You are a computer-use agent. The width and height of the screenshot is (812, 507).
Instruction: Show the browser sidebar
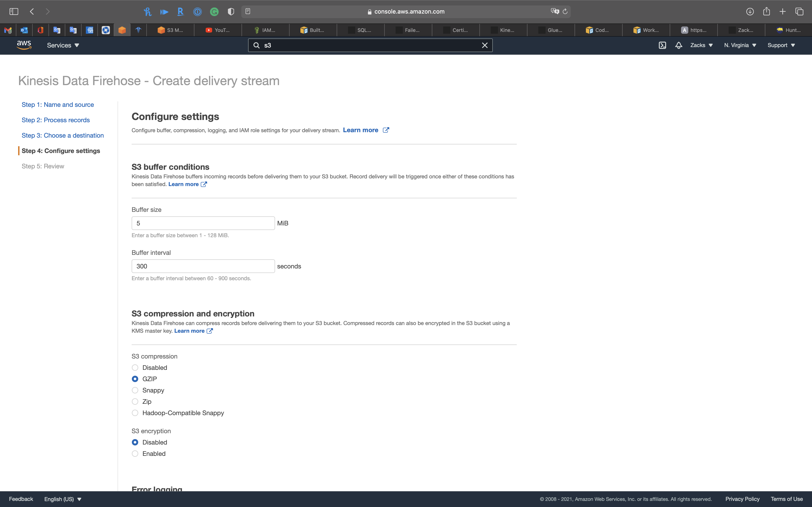(14, 11)
